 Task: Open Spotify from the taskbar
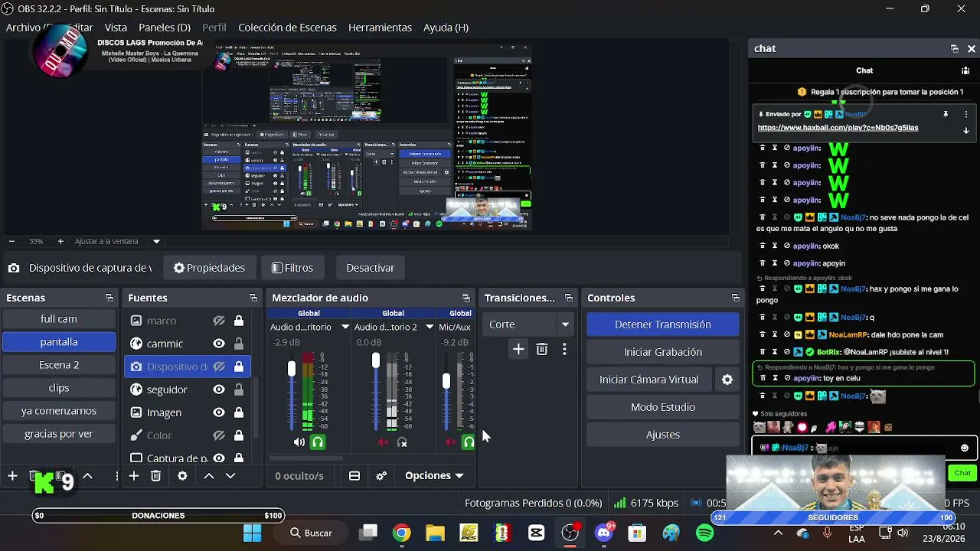[x=704, y=533]
